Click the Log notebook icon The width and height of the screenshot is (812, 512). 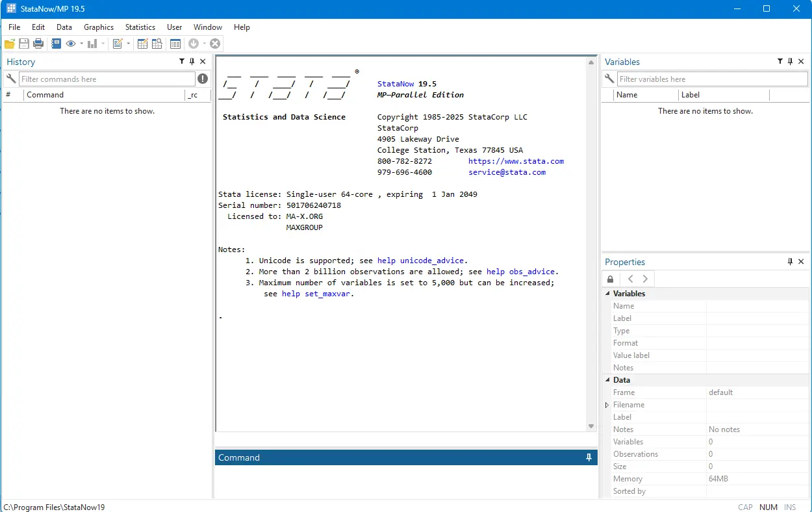[x=56, y=44]
